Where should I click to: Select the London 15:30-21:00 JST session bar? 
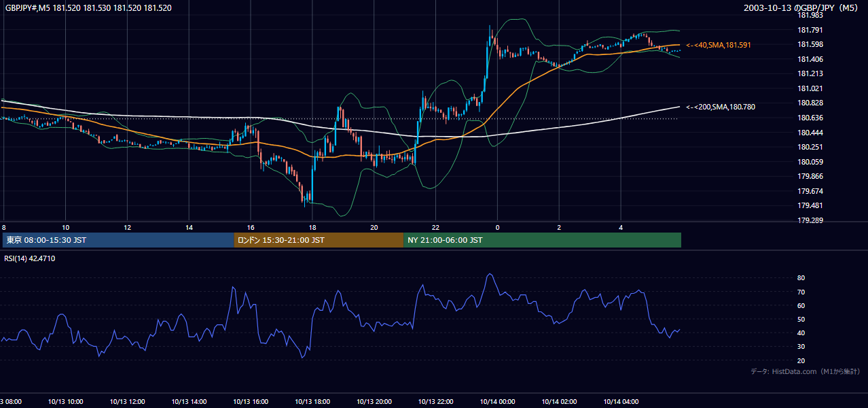319,240
